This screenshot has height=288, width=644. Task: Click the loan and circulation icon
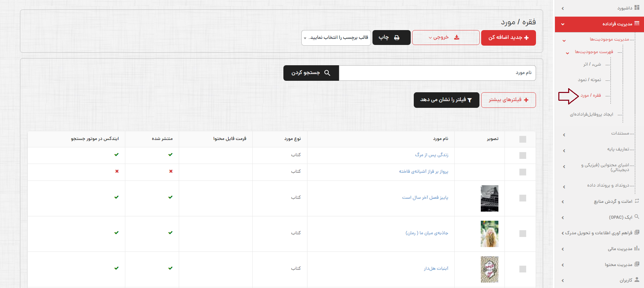click(637, 201)
